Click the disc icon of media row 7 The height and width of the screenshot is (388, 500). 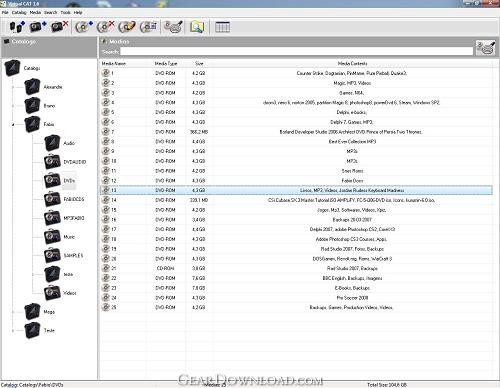coord(106,131)
